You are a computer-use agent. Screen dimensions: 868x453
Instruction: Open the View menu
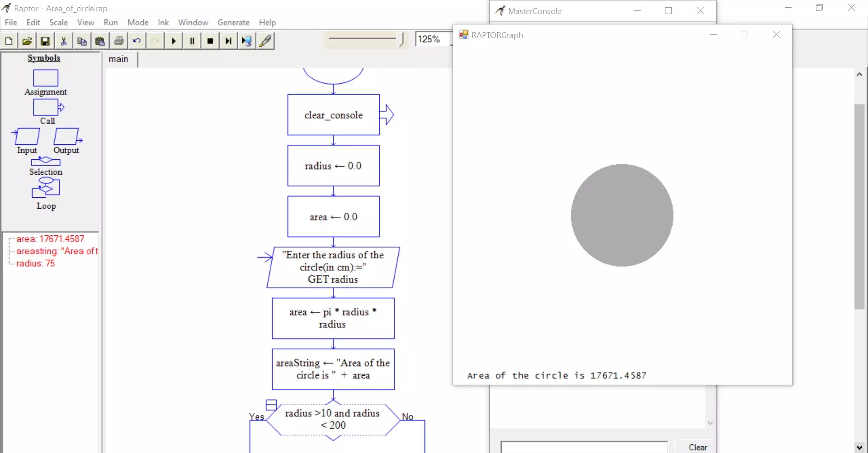(x=85, y=23)
